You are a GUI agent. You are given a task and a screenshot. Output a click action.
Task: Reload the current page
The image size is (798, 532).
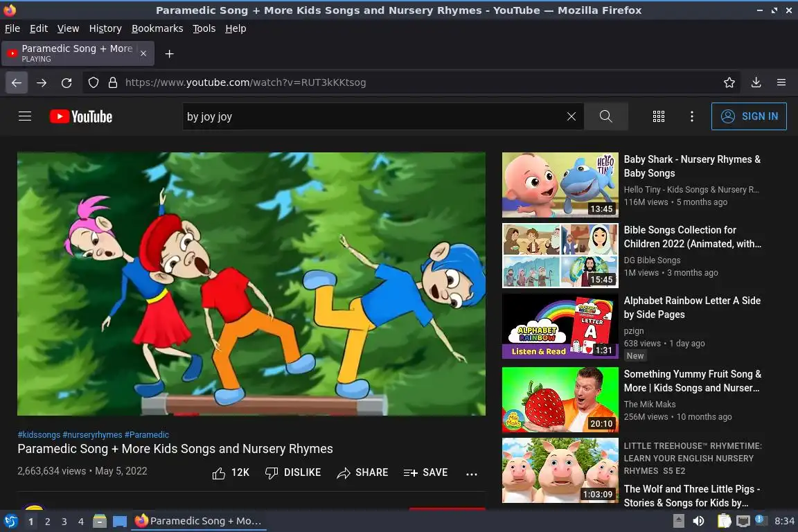click(66, 82)
